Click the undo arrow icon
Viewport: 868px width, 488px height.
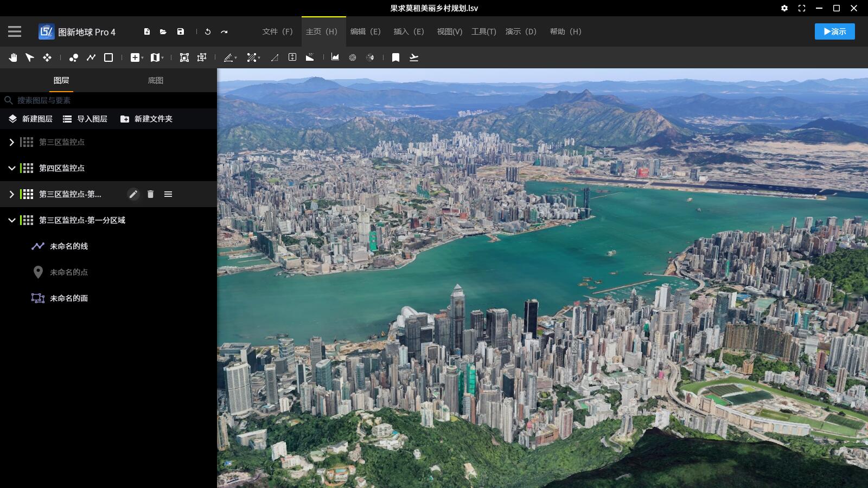(208, 31)
